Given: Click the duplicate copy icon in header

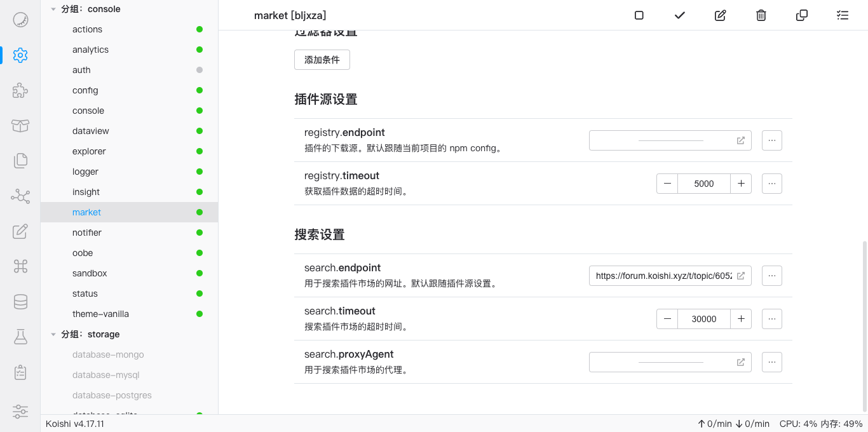Looking at the screenshot, I should point(802,15).
